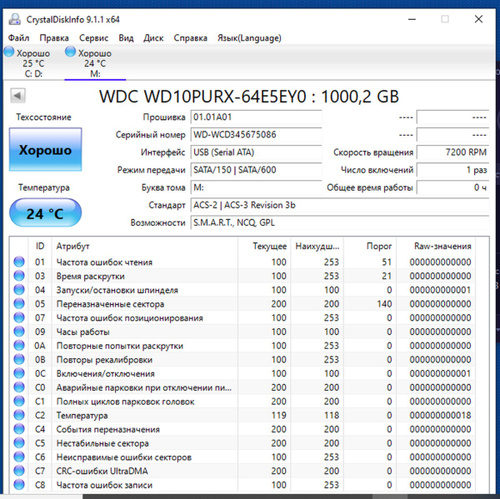Select the Повторные попытки раскрутки row
Image resolution: width=500 pixels, height=499 pixels.
click(243, 346)
